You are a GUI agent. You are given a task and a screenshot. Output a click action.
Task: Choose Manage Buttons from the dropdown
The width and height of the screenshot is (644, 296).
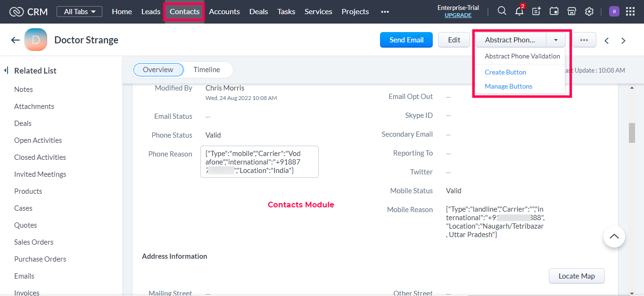point(509,86)
